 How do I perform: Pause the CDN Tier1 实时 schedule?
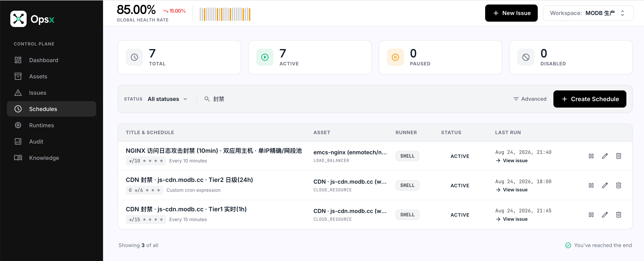coord(591,214)
